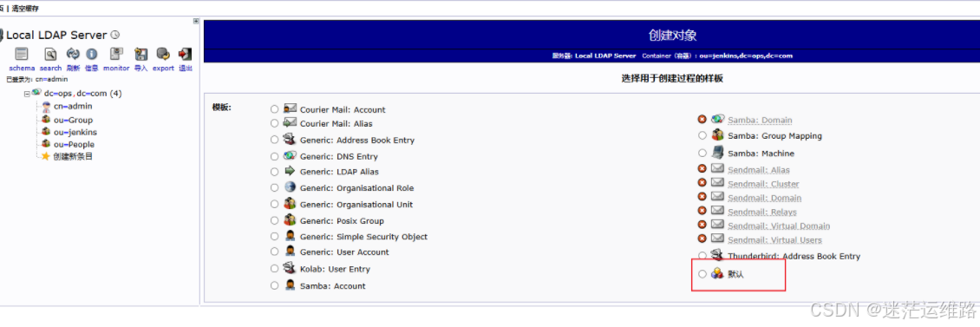
Task: Click the Generic: Posix Group icon
Action: (290, 220)
